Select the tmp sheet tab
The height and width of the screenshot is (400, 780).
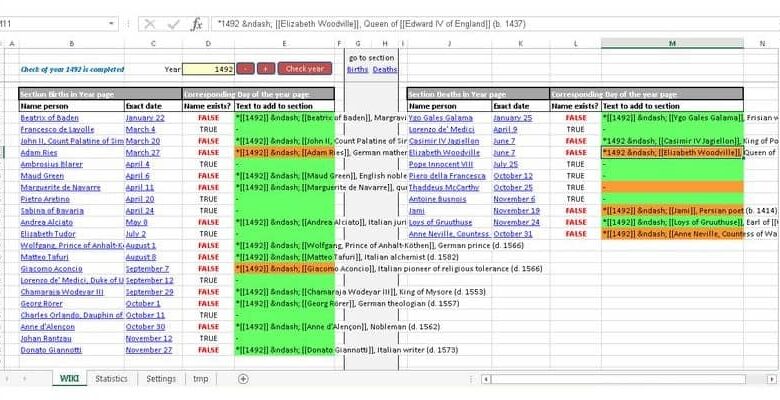(x=201, y=379)
